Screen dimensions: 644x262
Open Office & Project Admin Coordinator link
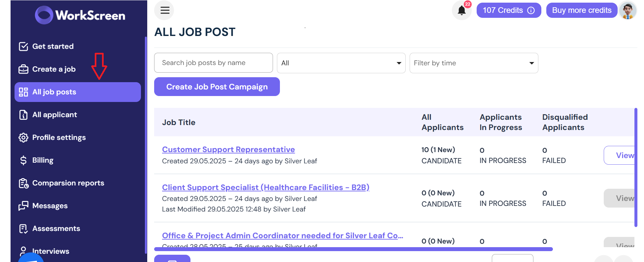[x=283, y=236]
